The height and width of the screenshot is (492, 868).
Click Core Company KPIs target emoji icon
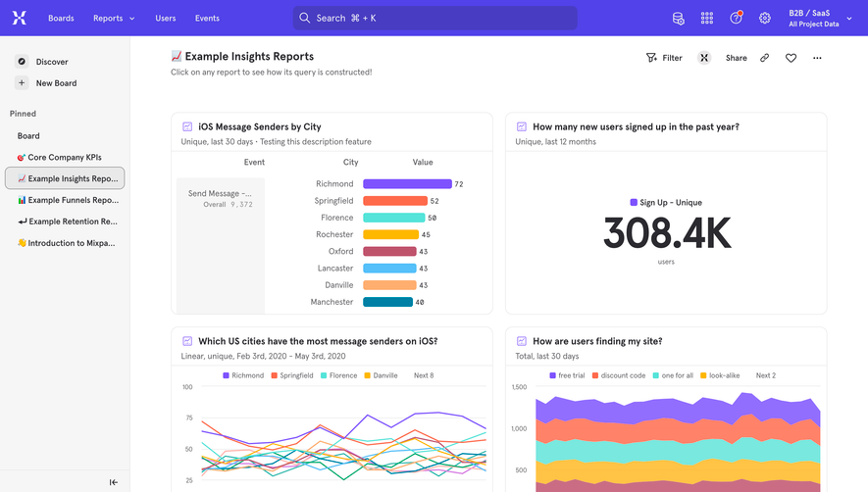point(22,157)
